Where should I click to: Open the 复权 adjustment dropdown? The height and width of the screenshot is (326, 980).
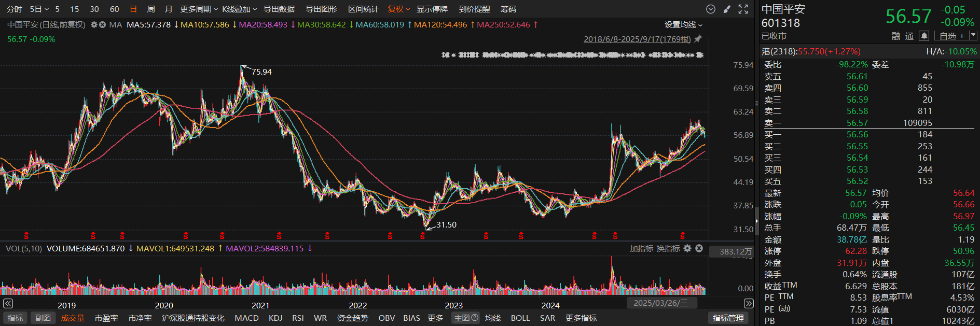pos(399,9)
